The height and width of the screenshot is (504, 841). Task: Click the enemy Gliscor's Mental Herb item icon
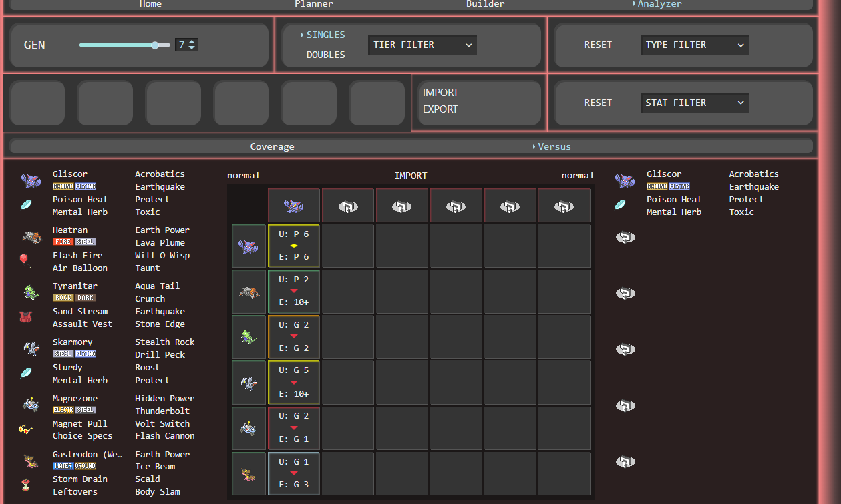[621, 205]
